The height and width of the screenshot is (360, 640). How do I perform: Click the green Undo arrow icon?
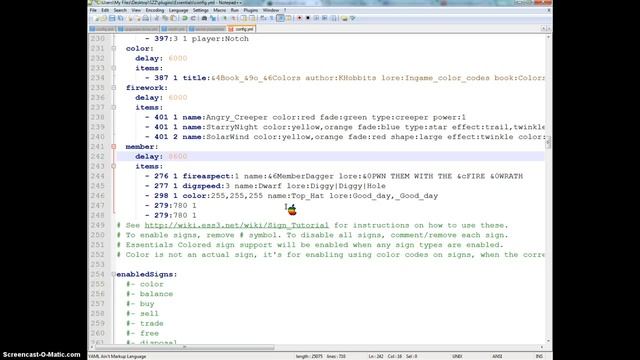[184, 18]
